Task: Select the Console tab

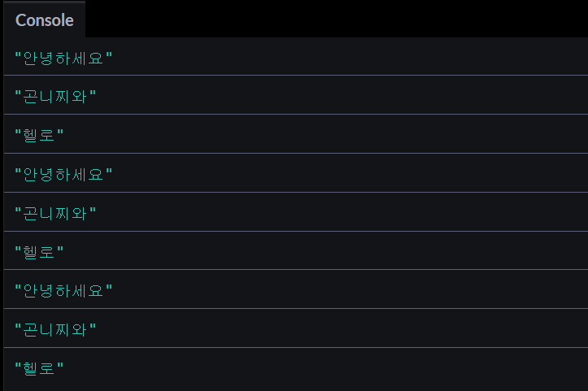Action: [44, 20]
